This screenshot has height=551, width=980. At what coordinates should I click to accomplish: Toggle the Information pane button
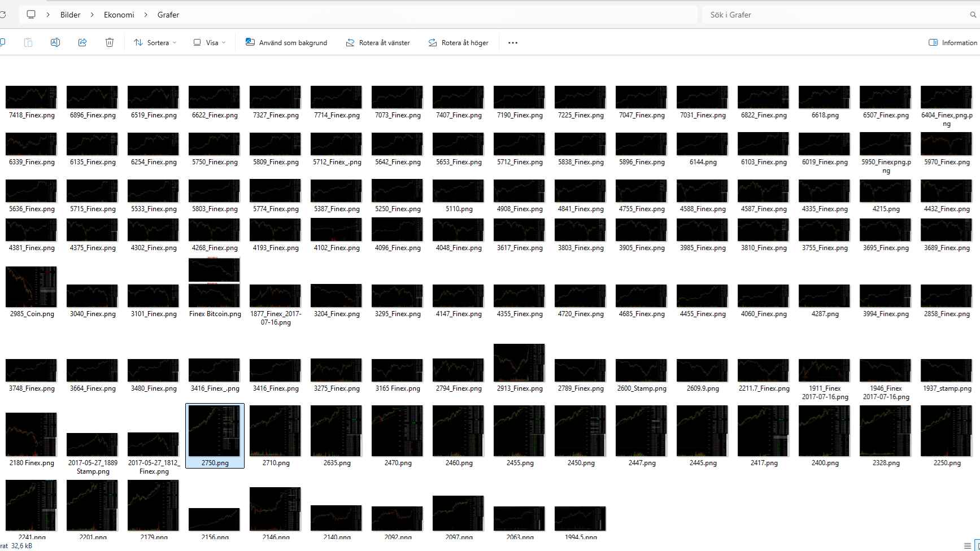[x=953, y=43]
